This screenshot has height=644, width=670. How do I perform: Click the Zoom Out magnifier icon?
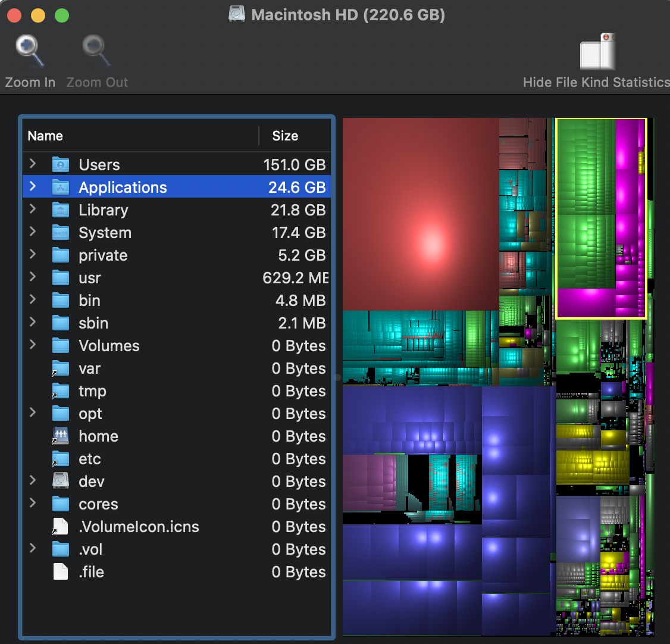coord(96,51)
